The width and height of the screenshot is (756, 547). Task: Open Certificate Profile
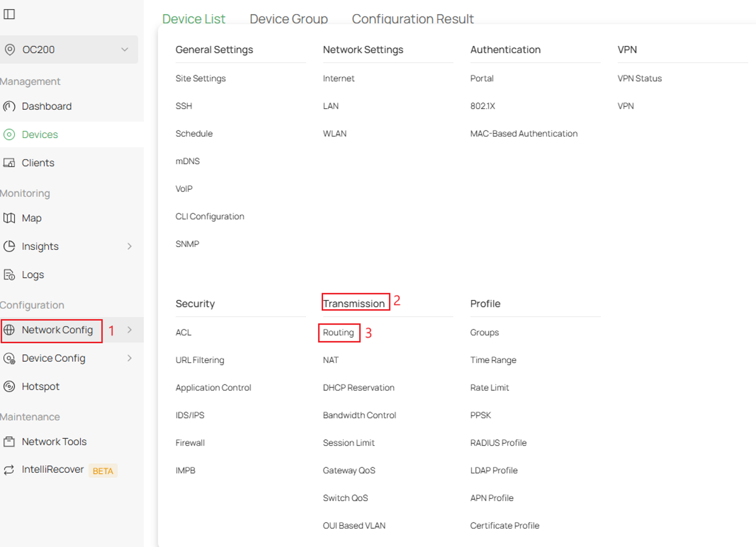(x=504, y=525)
